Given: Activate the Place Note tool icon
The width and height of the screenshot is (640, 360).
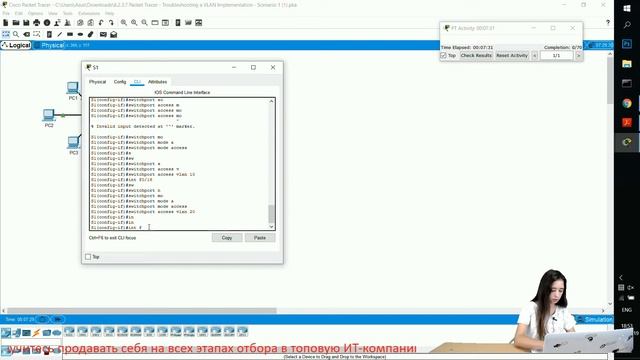Looking at the screenshot, I should click(49, 34).
